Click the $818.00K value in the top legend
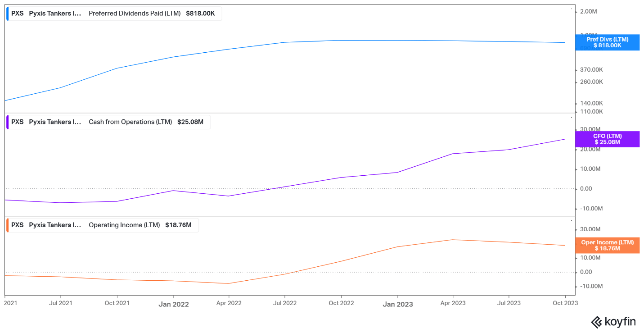 pyautogui.click(x=200, y=14)
